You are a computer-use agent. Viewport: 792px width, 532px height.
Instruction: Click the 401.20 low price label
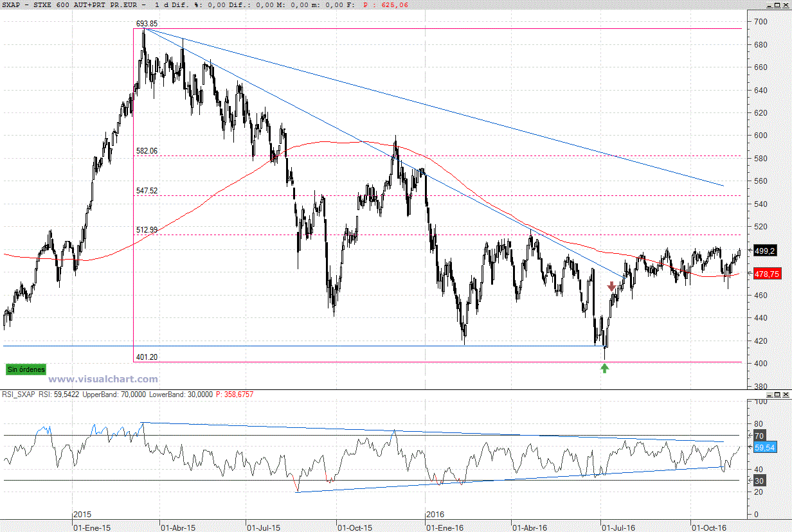pyautogui.click(x=147, y=357)
